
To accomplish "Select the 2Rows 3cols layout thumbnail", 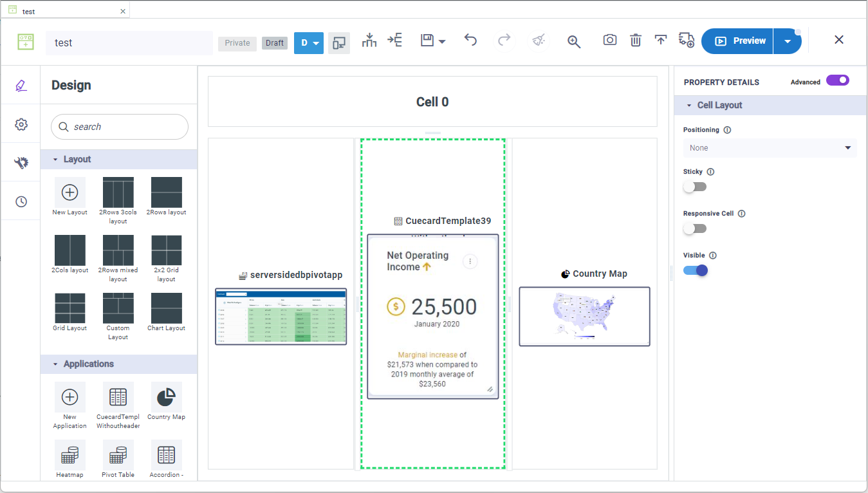I will 118,193.
